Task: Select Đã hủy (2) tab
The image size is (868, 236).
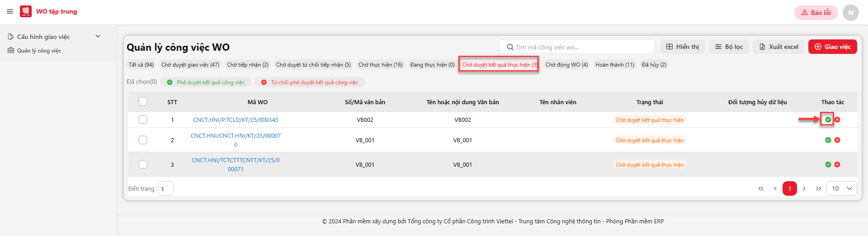Action: [x=654, y=65]
